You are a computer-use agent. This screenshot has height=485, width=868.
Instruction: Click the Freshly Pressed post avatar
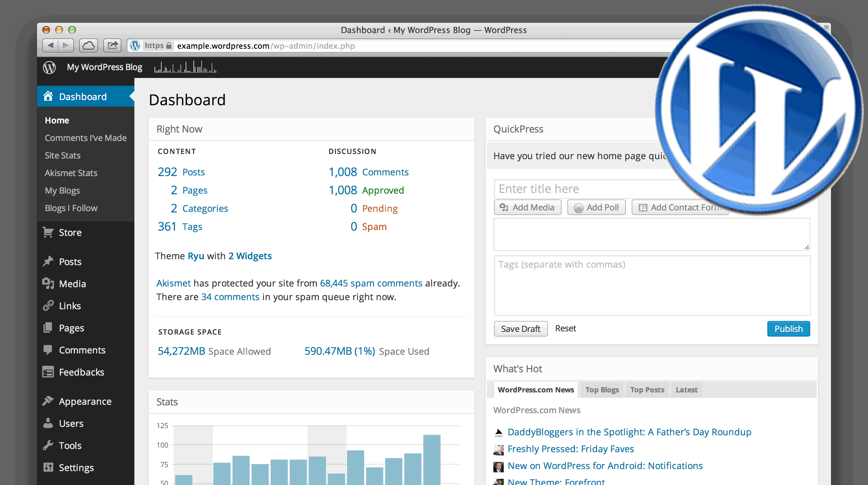(x=498, y=450)
